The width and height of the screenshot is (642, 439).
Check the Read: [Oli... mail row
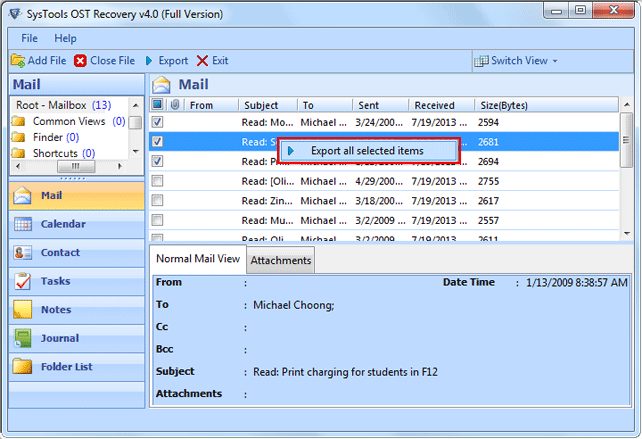pyautogui.click(x=157, y=181)
